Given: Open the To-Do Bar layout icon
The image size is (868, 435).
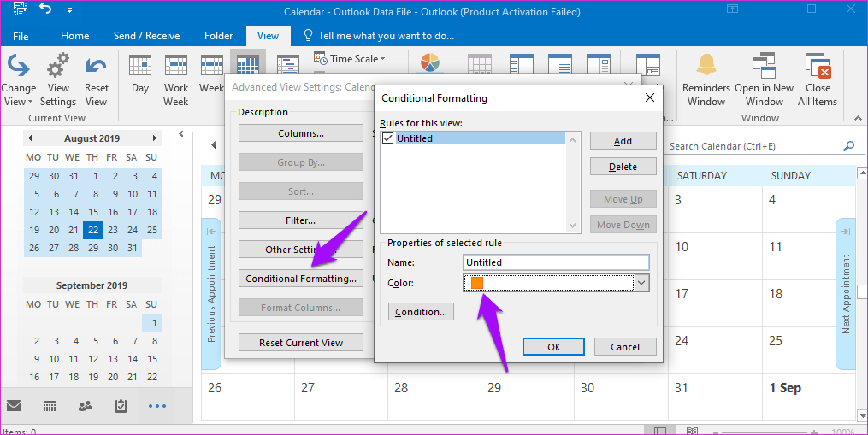Looking at the screenshot, I should (x=599, y=64).
